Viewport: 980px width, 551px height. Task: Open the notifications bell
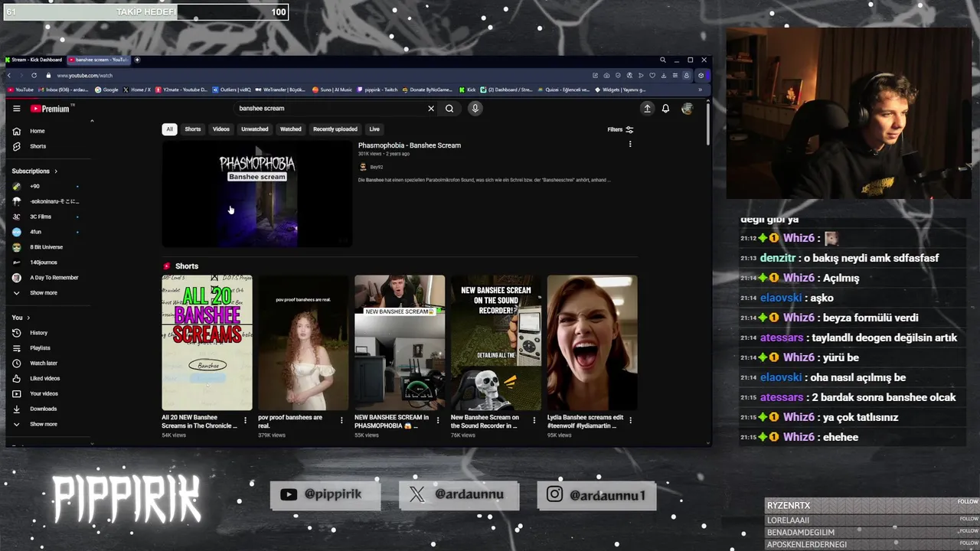(x=665, y=109)
